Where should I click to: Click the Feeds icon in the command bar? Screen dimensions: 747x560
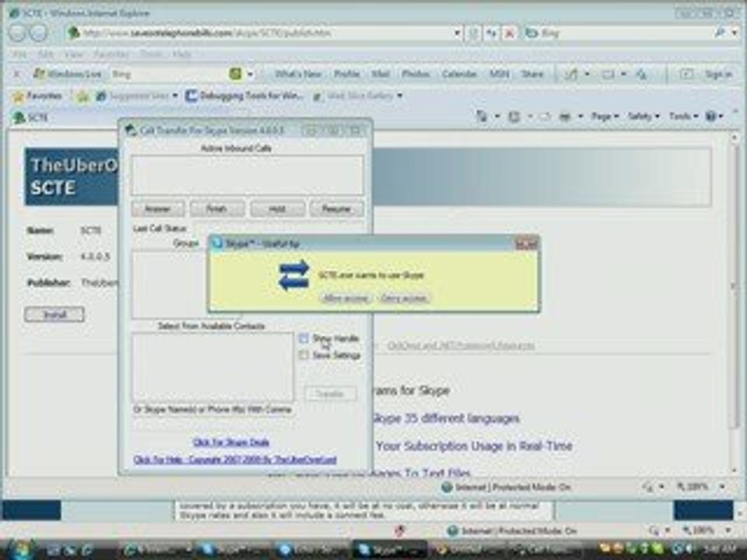click(x=514, y=116)
